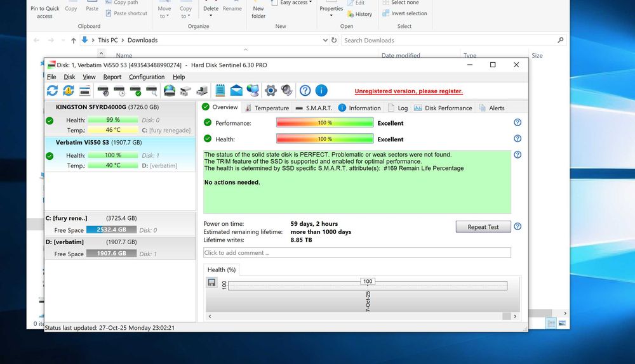The height and width of the screenshot is (364, 635).
Task: Click the comment input field
Action: pyautogui.click(x=357, y=253)
